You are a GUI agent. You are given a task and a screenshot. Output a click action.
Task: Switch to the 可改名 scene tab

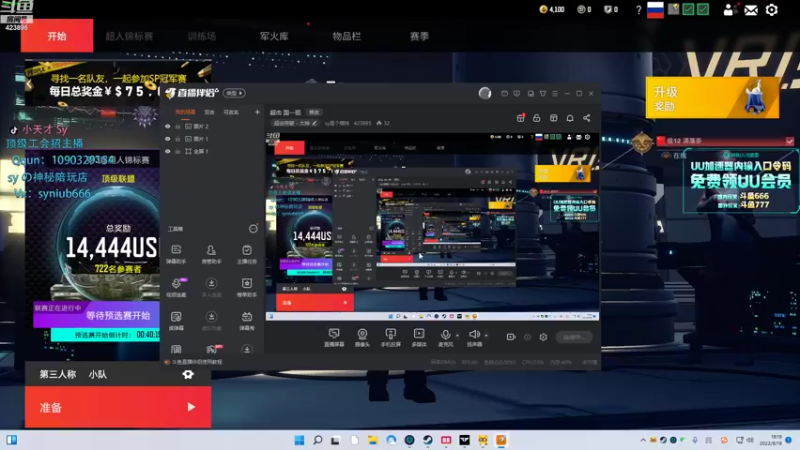(x=231, y=112)
